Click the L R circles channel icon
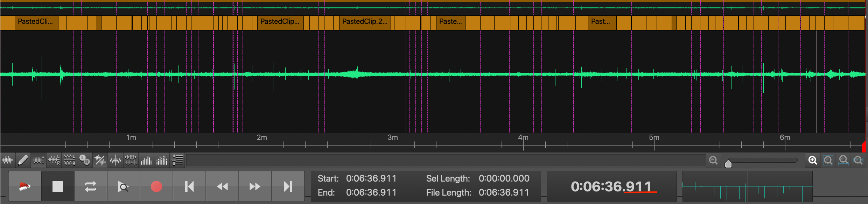 pyautogui.click(x=85, y=161)
